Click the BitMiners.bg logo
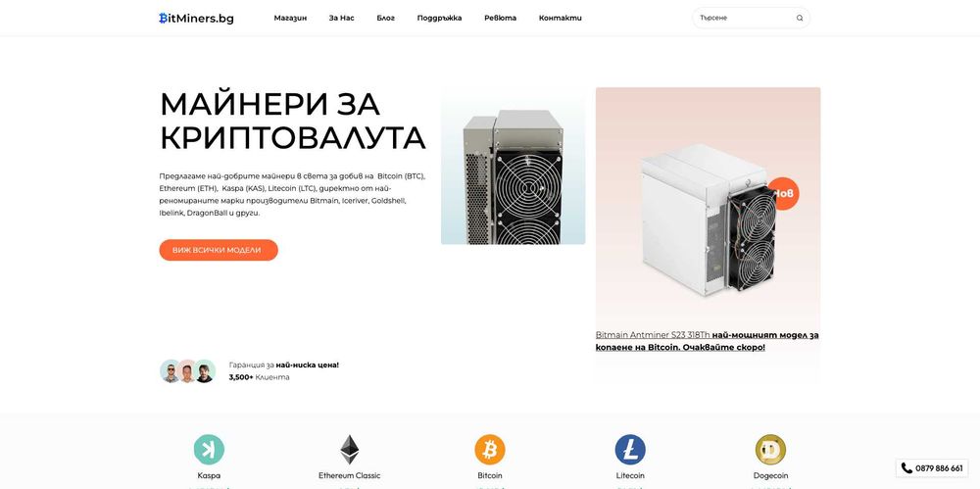This screenshot has width=980, height=489. pyautogui.click(x=196, y=19)
